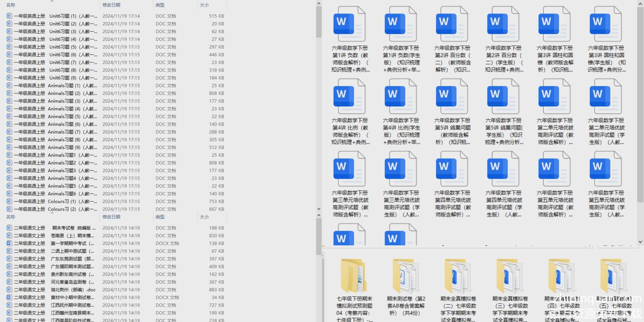The width and height of the screenshot is (644, 322).
Task: Open Word file 第三单元培优拔高测评试题（教师版含解析）
Action: [349, 170]
